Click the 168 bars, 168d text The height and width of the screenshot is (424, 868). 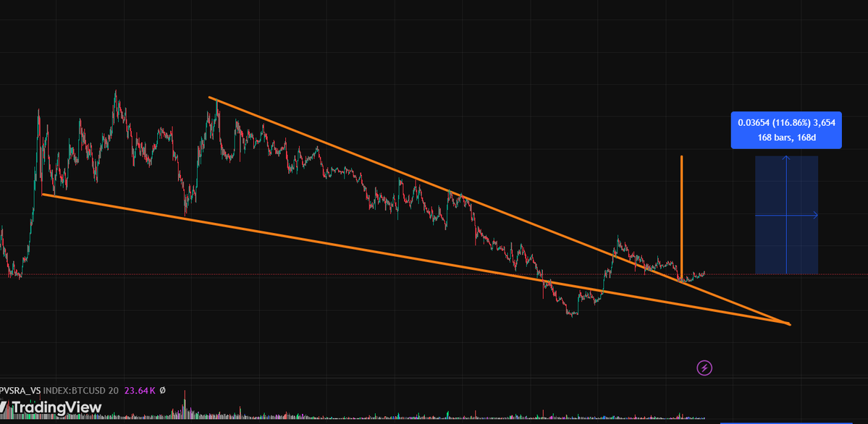click(x=786, y=137)
